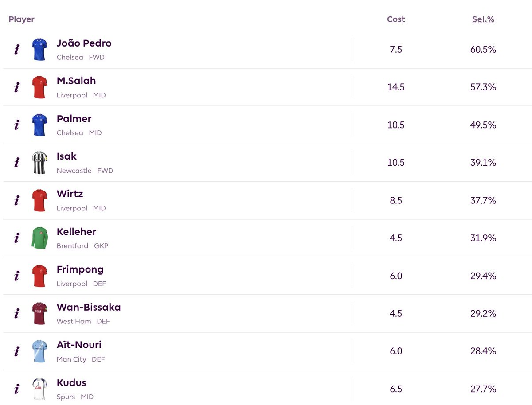Click the Cost column header

tap(396, 19)
